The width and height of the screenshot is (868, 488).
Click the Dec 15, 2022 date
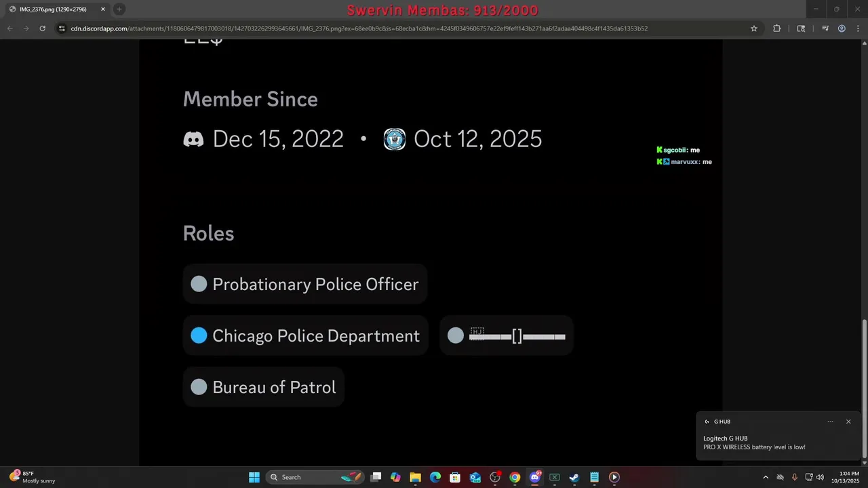(278, 139)
